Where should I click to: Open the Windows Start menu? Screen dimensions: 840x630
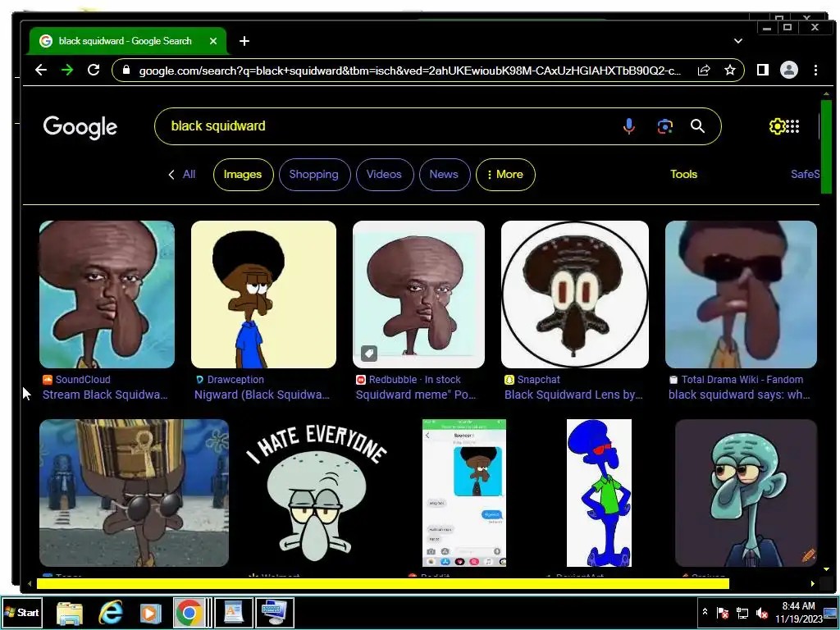[21, 612]
